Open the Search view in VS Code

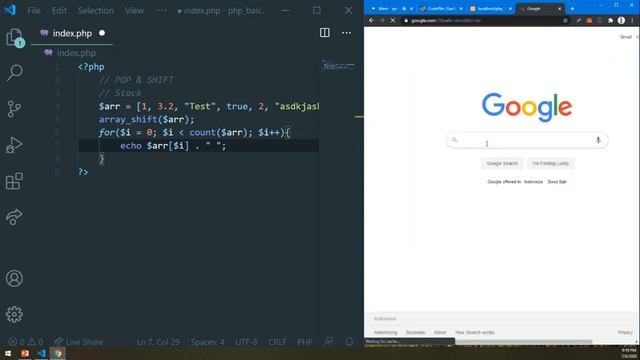coord(15,73)
